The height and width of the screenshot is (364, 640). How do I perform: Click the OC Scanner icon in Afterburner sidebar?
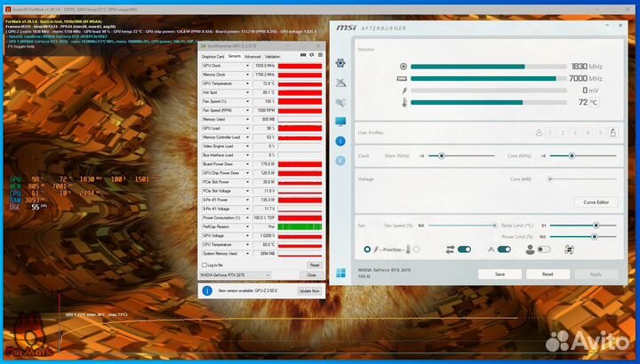[x=340, y=83]
